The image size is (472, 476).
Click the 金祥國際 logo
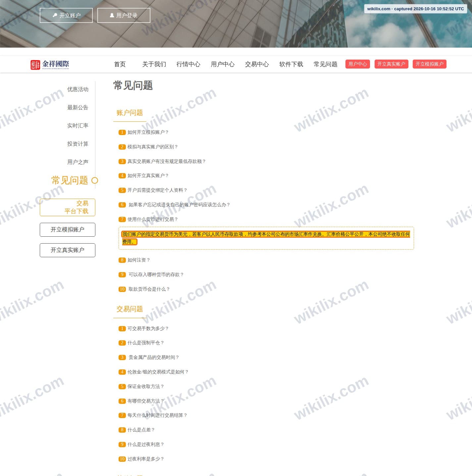[x=50, y=65]
